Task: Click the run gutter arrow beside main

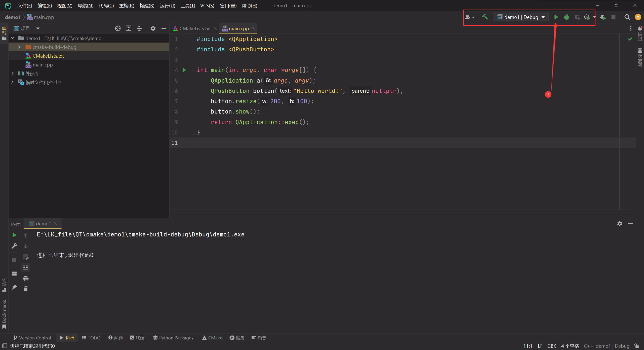Action: click(x=184, y=70)
